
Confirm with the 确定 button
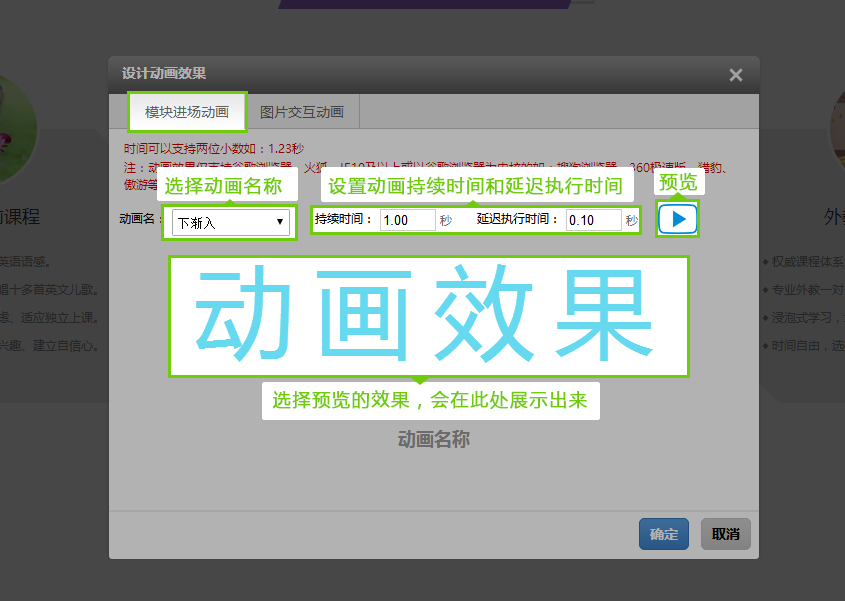(664, 534)
